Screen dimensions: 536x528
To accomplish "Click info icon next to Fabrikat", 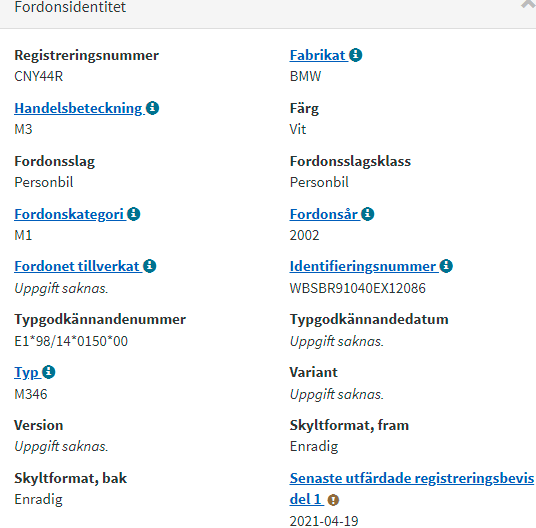I will 356,55.
